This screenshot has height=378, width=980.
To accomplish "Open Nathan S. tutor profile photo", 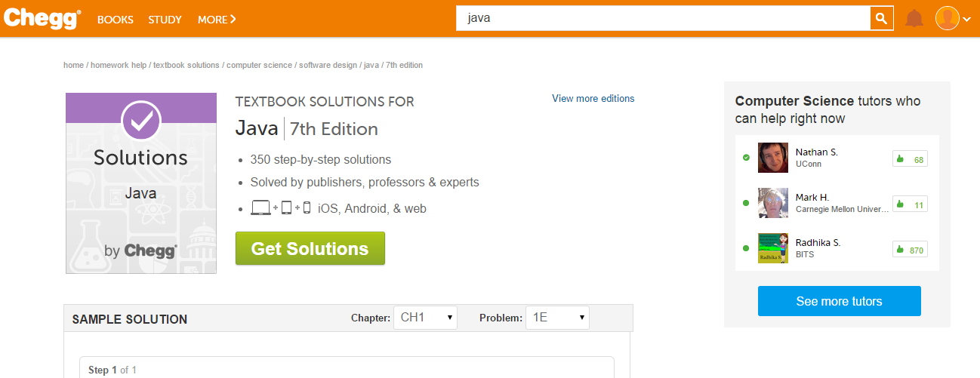I will 773,158.
